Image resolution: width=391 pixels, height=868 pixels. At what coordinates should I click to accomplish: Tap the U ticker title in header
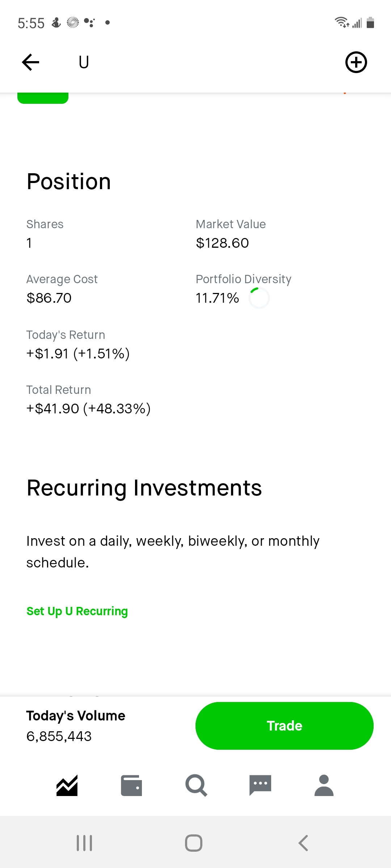tap(84, 62)
